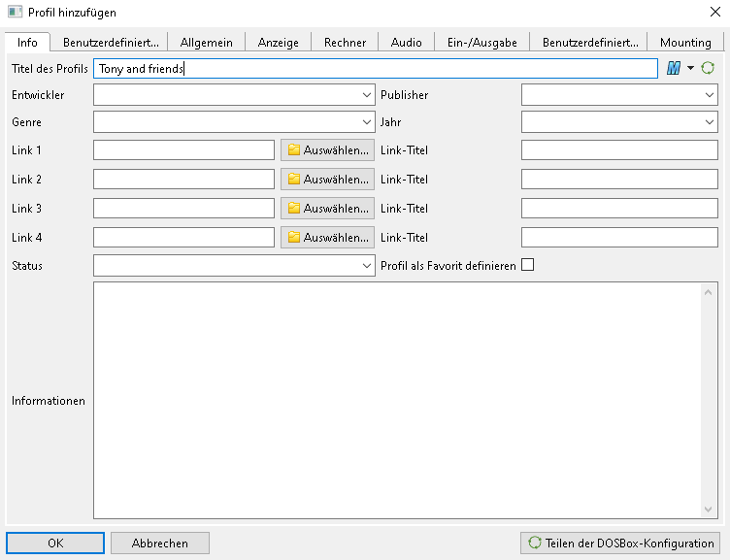Click folder Auswählen button for Link 2
The height and width of the screenshot is (560, 730).
(327, 180)
